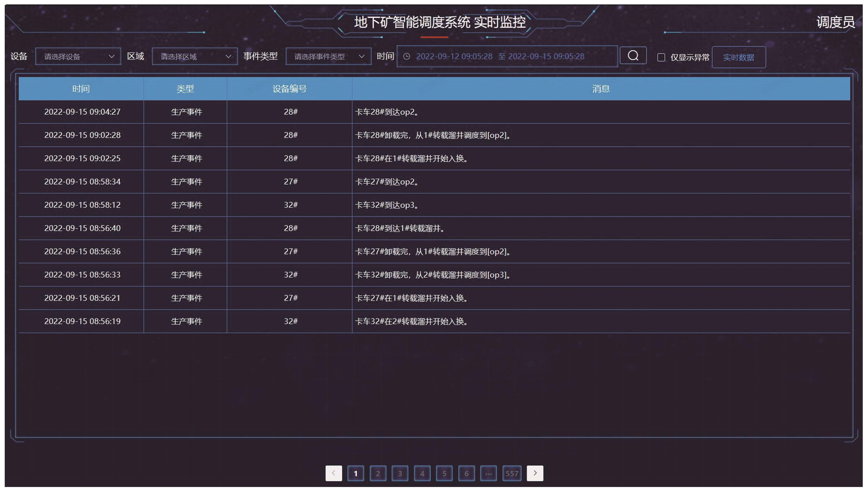
Task: Click the clock icon in time field
Action: point(407,57)
